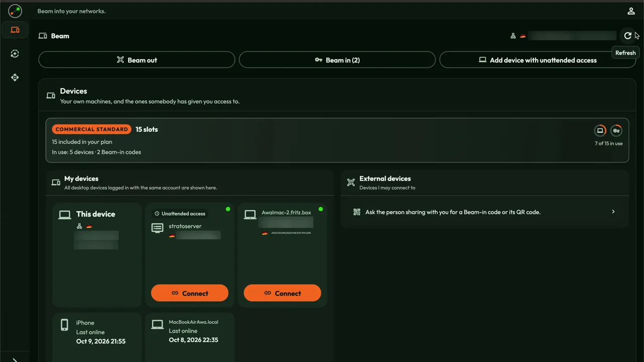Click the app logo in top-left corner
Image resolution: width=644 pixels, height=362 pixels.
point(15,11)
